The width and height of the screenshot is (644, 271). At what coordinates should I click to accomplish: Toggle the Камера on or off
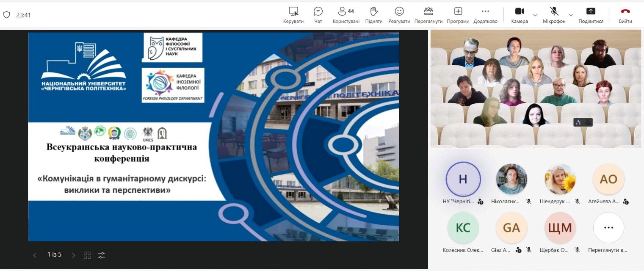520,15
